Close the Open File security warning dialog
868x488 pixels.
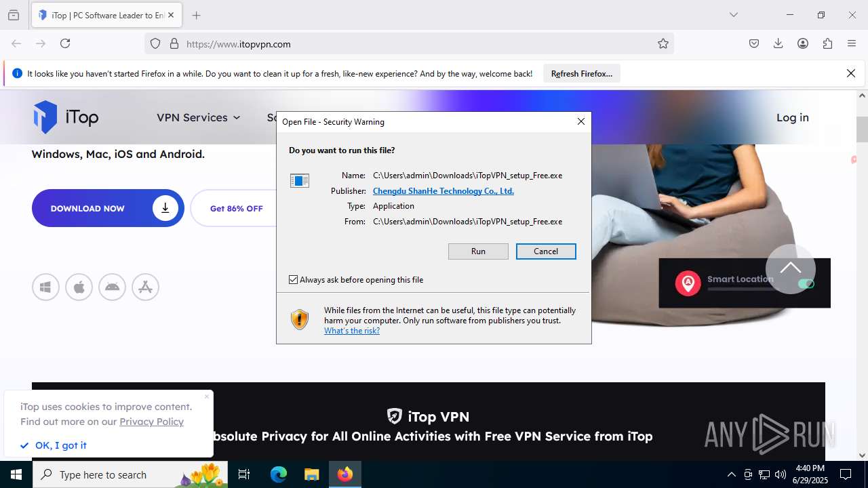(x=580, y=121)
